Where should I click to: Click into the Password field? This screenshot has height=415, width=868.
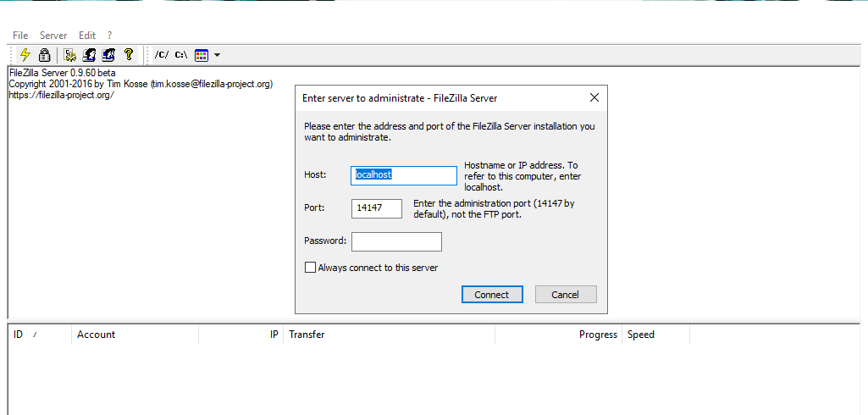point(397,241)
